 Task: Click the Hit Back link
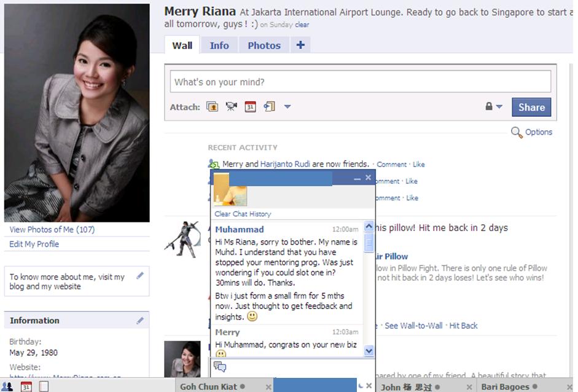tap(463, 326)
